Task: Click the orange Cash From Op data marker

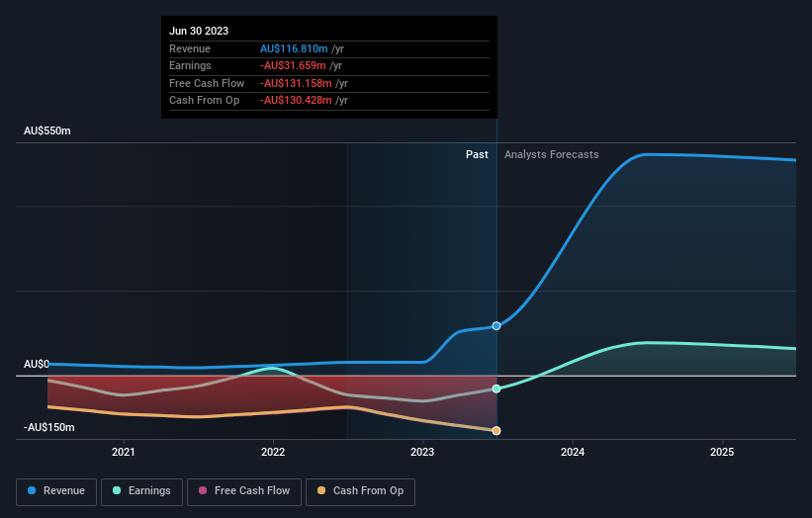Action: (496, 431)
